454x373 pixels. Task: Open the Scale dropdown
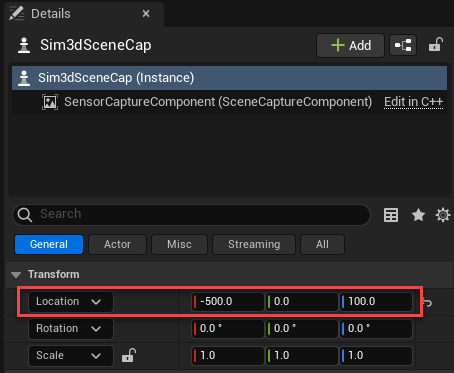71,356
